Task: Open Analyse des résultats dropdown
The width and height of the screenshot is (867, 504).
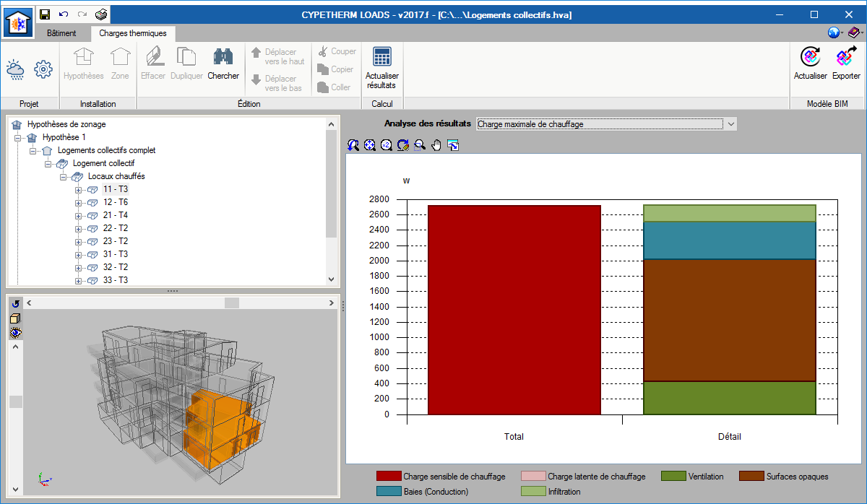Action: 607,124
